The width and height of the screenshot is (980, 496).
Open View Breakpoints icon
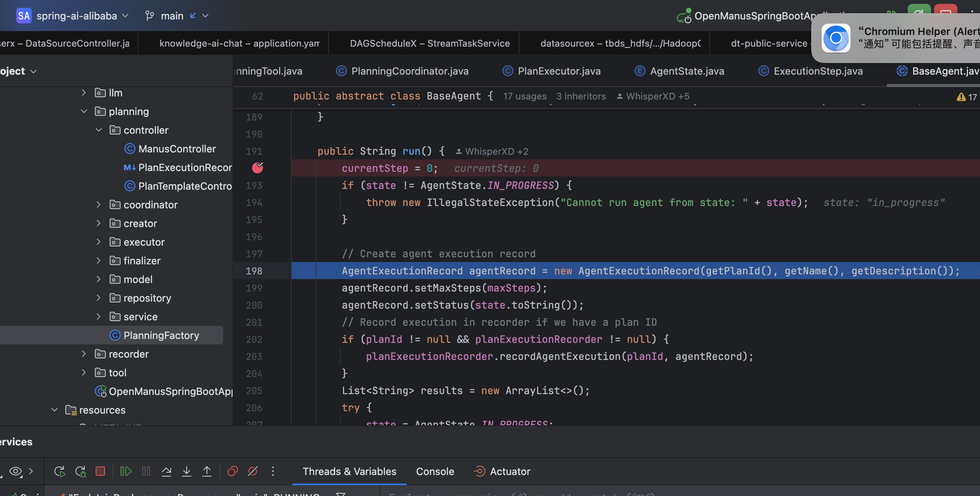pos(233,472)
